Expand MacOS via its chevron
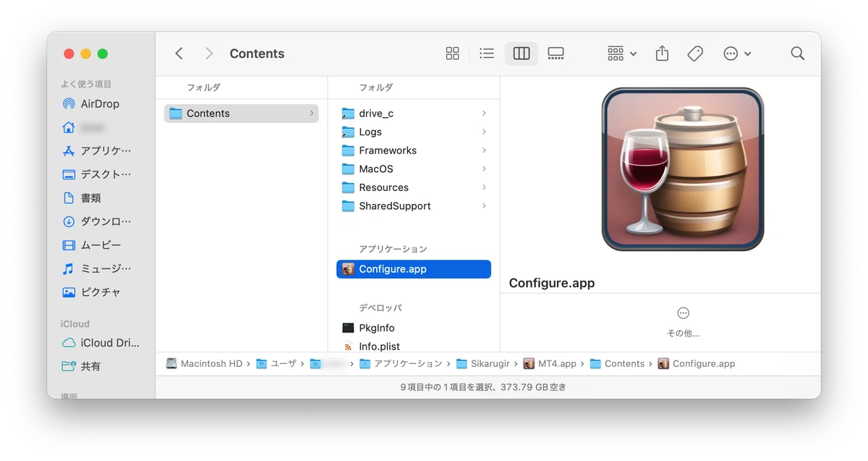 click(x=484, y=169)
